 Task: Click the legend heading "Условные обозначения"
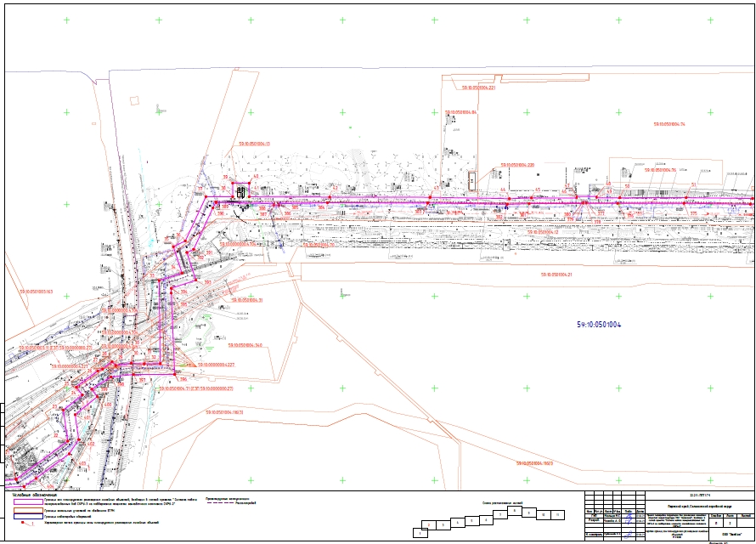[x=34, y=495]
